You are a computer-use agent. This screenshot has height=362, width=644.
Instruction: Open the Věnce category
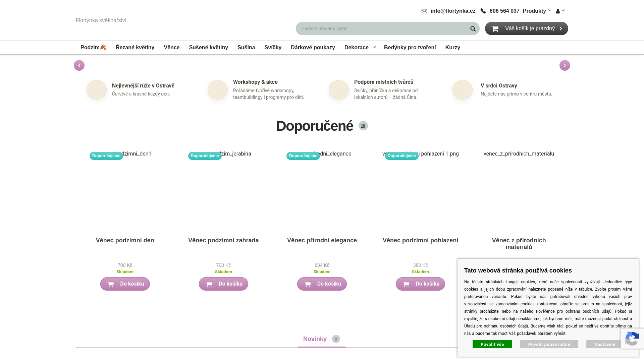point(172,48)
